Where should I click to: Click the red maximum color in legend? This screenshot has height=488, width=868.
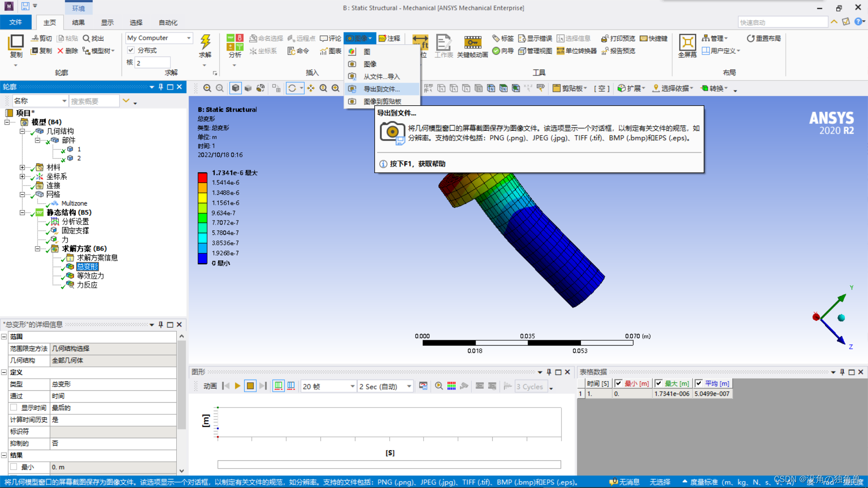[x=202, y=177]
